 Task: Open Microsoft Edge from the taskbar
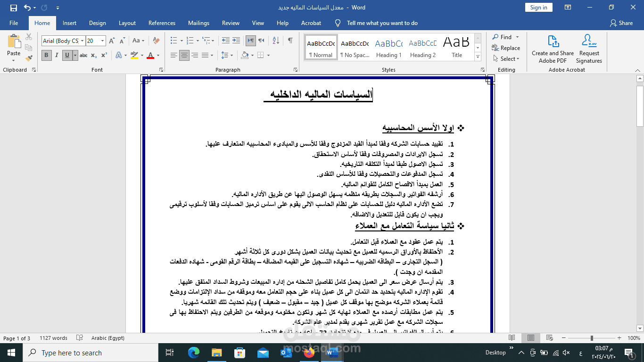click(x=193, y=353)
